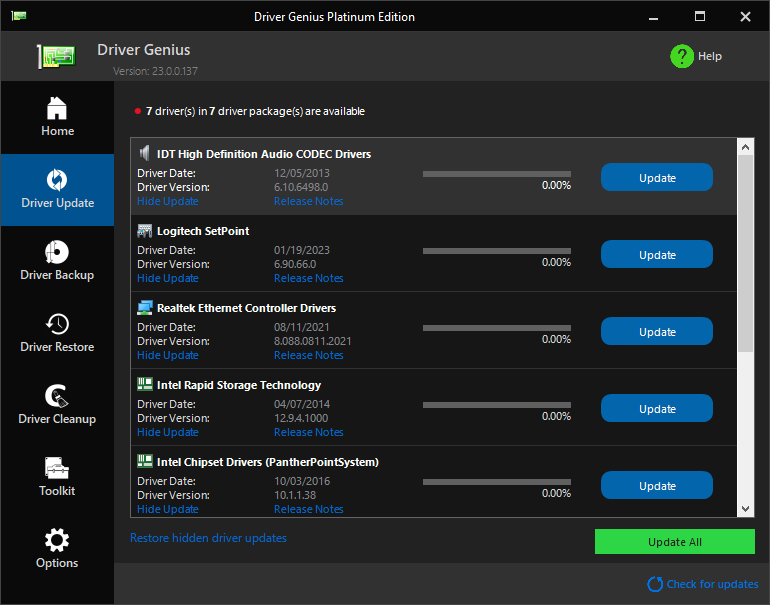Update the Logitech SetPoint driver
This screenshot has width=770, height=605.
(657, 254)
